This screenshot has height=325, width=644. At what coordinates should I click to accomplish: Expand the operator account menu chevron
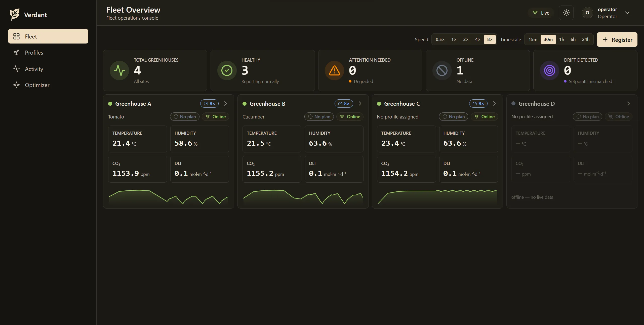[x=627, y=13]
